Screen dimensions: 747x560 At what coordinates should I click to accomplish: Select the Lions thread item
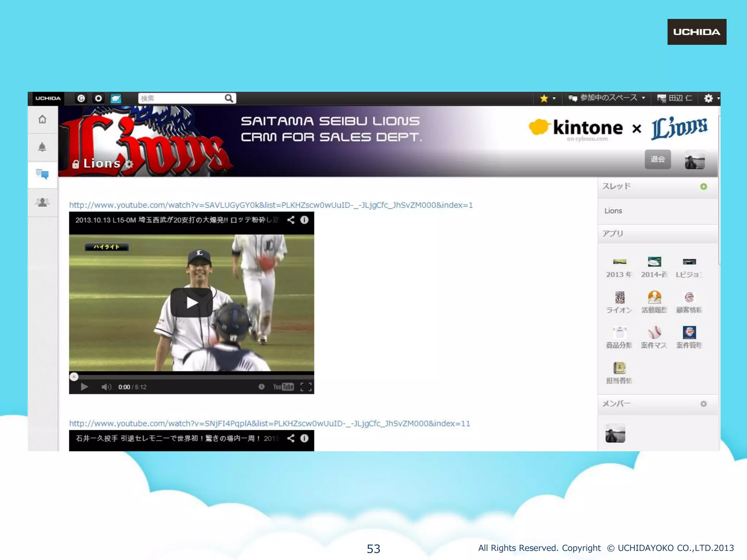[x=613, y=211]
